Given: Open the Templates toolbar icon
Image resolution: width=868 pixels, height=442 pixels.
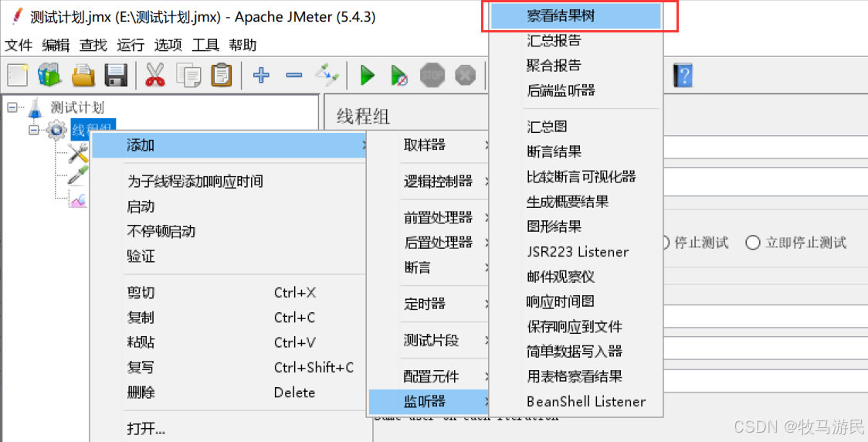Looking at the screenshot, I should 50,75.
